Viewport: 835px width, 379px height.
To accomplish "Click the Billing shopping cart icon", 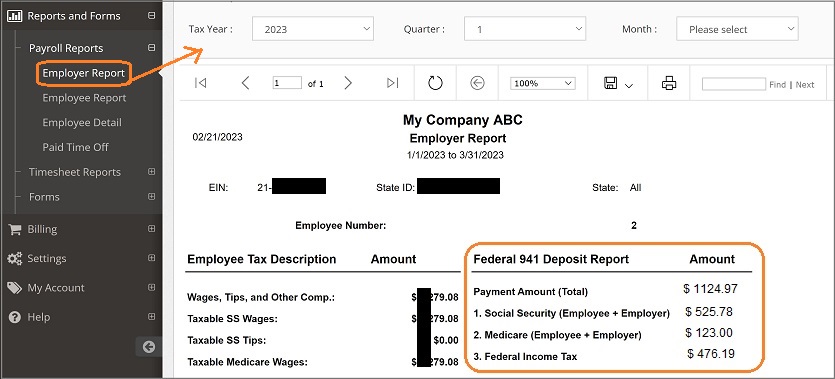I will coord(14,229).
